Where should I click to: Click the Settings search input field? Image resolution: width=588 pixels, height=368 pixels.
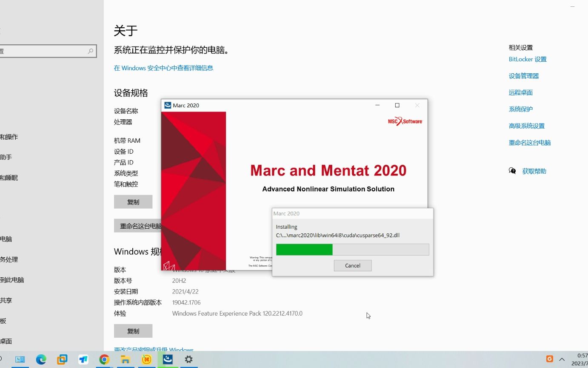tap(48, 51)
